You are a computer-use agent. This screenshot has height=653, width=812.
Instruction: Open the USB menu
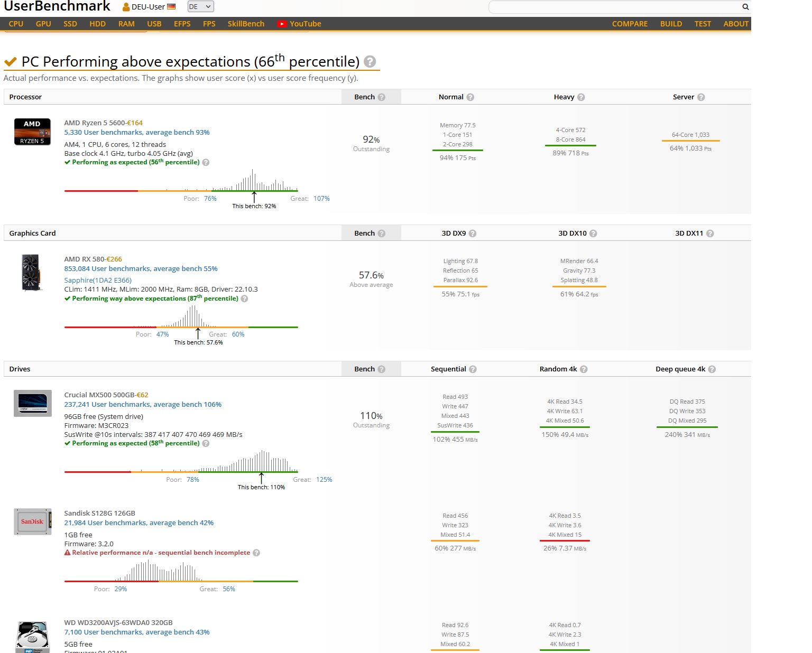coord(154,24)
